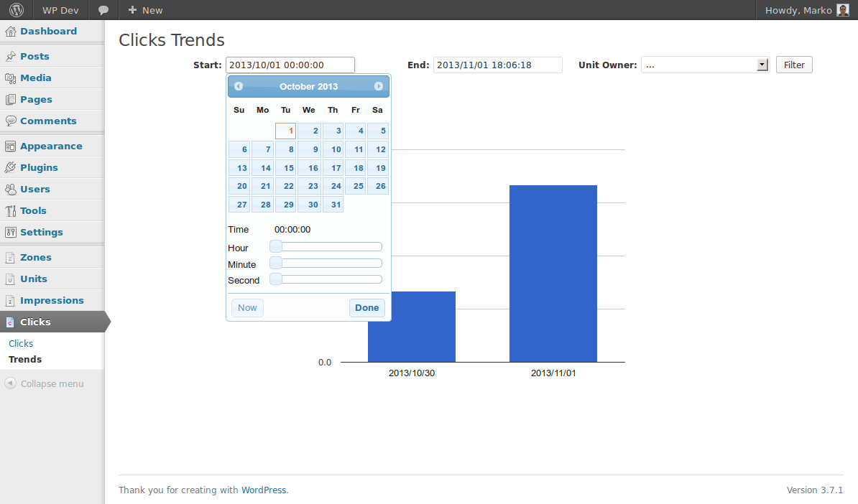Click the Filter button
This screenshot has height=504, width=858.
pos(794,65)
